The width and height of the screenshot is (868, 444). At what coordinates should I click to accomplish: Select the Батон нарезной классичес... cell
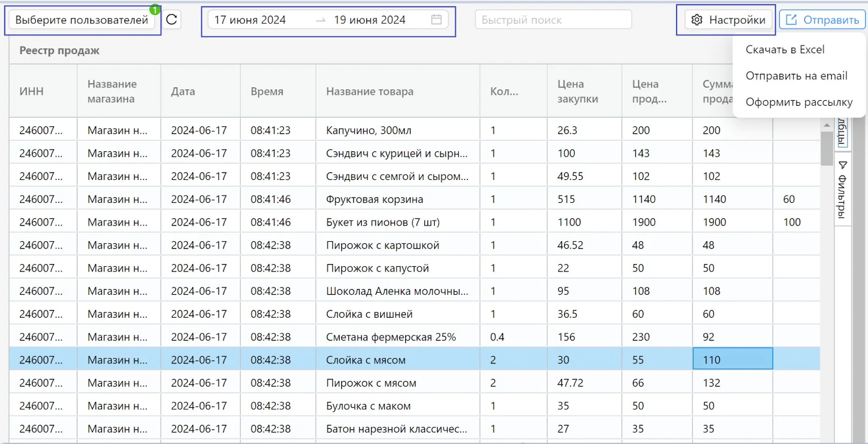point(398,429)
